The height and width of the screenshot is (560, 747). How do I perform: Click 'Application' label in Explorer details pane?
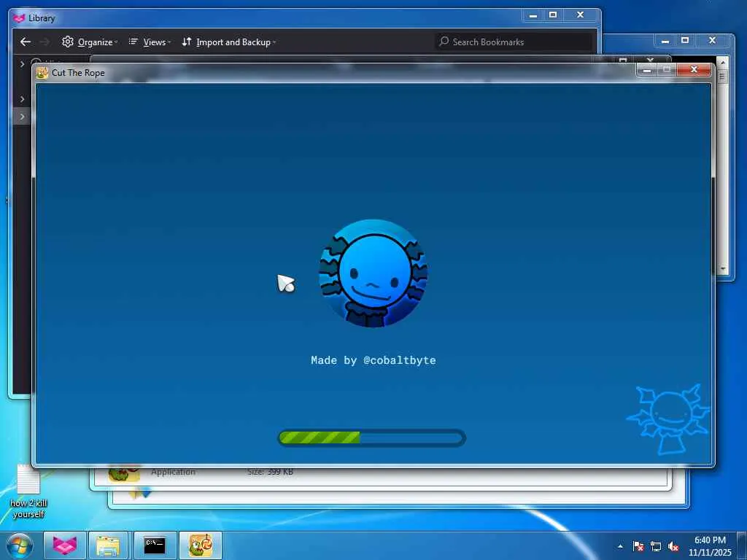(173, 472)
